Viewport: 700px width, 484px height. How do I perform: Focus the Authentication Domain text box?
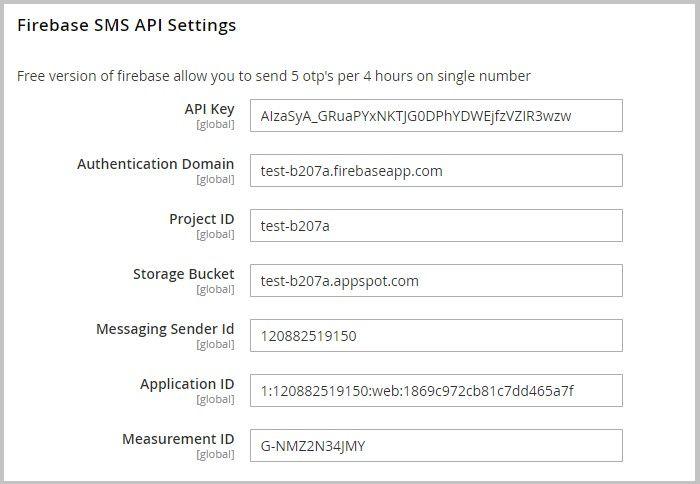[436, 171]
